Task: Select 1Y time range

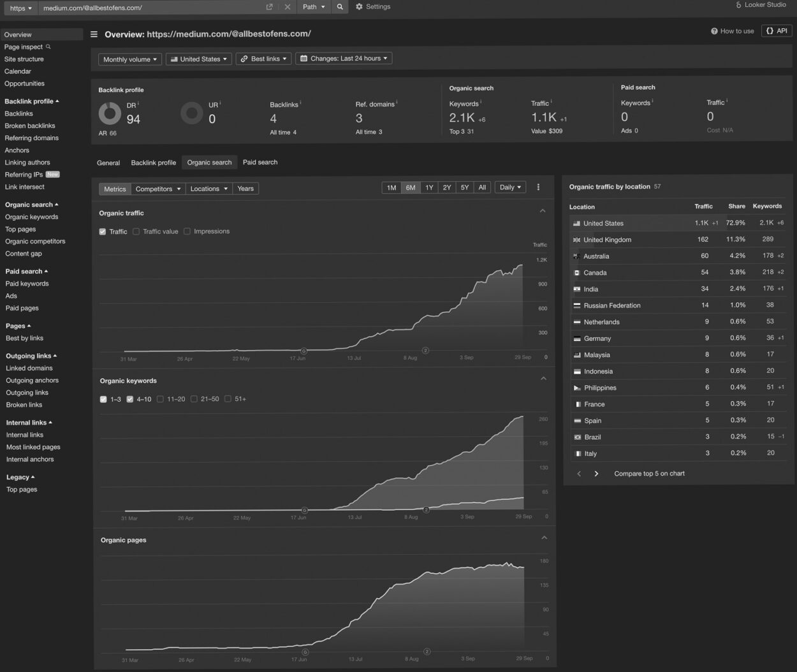Action: tap(429, 187)
